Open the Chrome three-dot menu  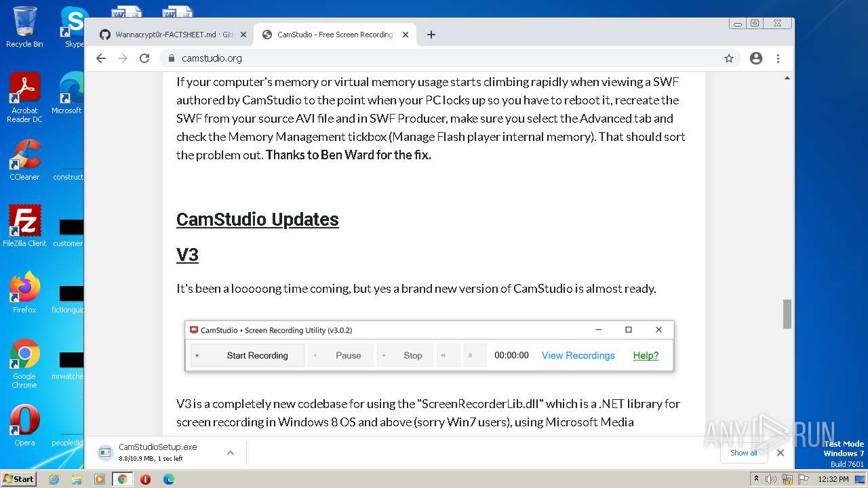778,58
